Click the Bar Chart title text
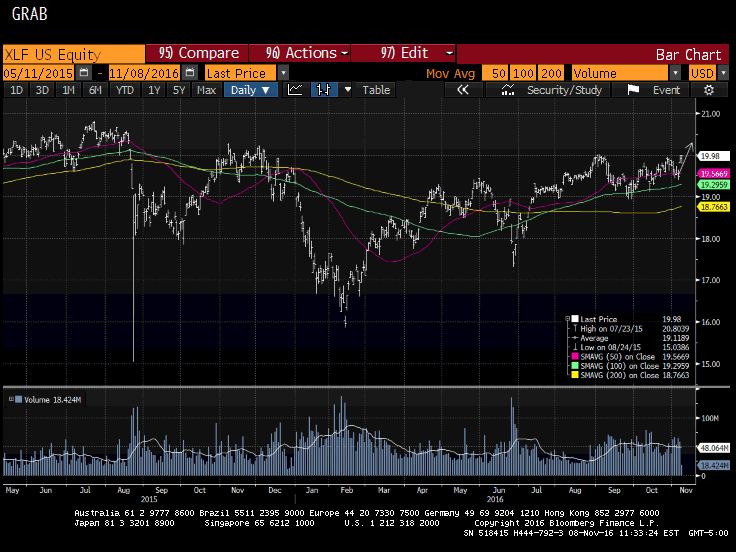 tap(688, 55)
